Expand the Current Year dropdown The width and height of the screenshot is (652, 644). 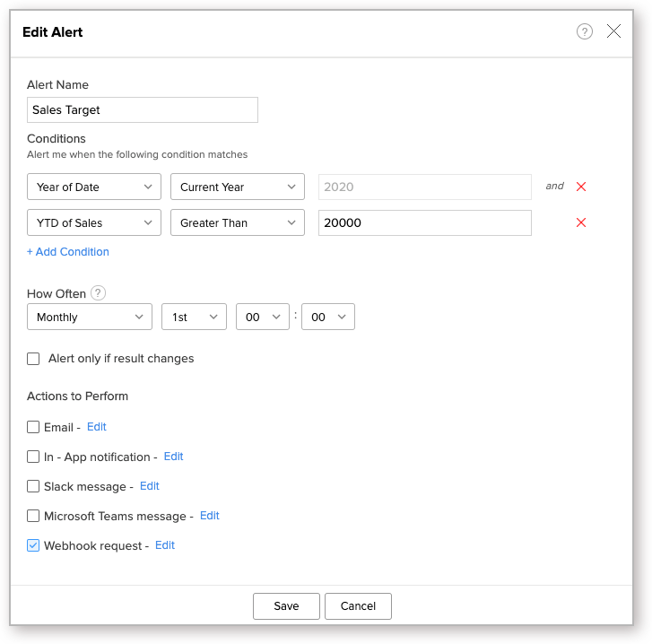(x=238, y=187)
